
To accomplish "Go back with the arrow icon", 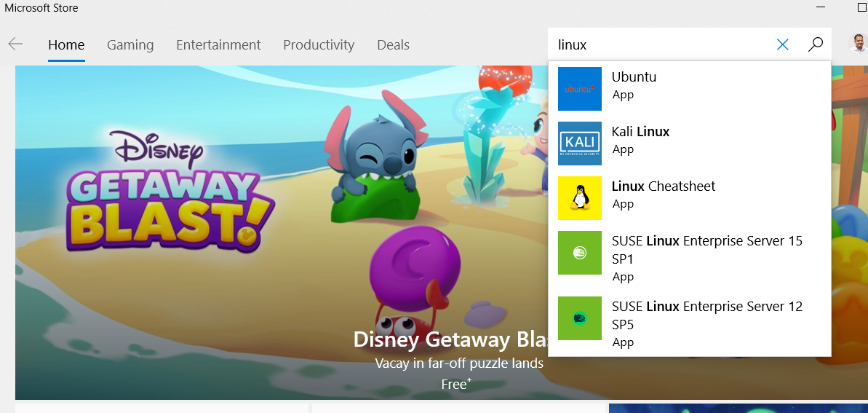I will point(15,44).
